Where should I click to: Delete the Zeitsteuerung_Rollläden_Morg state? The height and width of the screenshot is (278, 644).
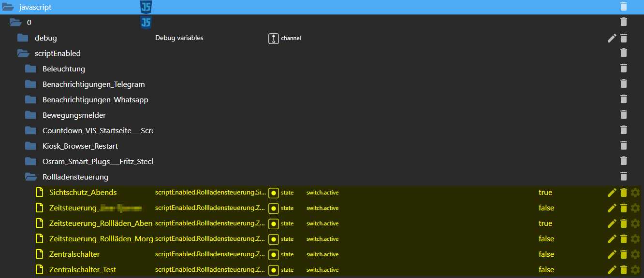pos(624,239)
